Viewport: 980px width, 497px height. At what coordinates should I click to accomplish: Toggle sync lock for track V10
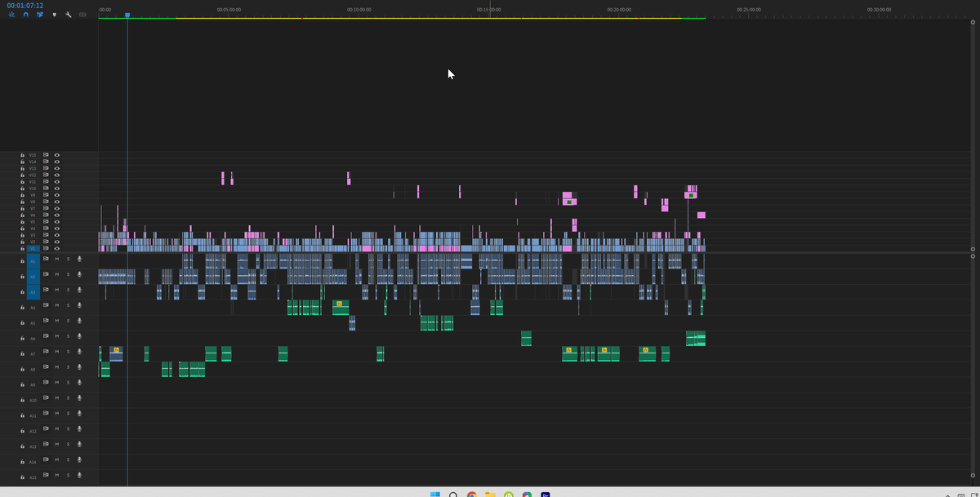pyautogui.click(x=46, y=189)
